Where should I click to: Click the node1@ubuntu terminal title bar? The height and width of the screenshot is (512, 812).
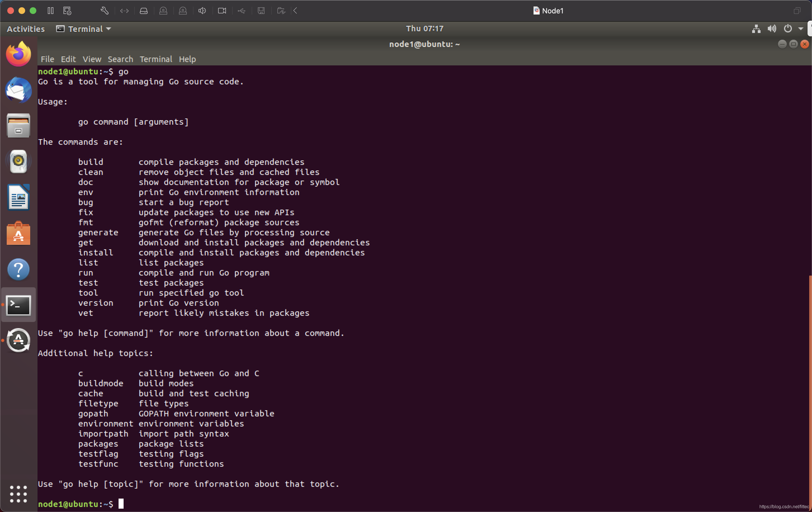424,44
